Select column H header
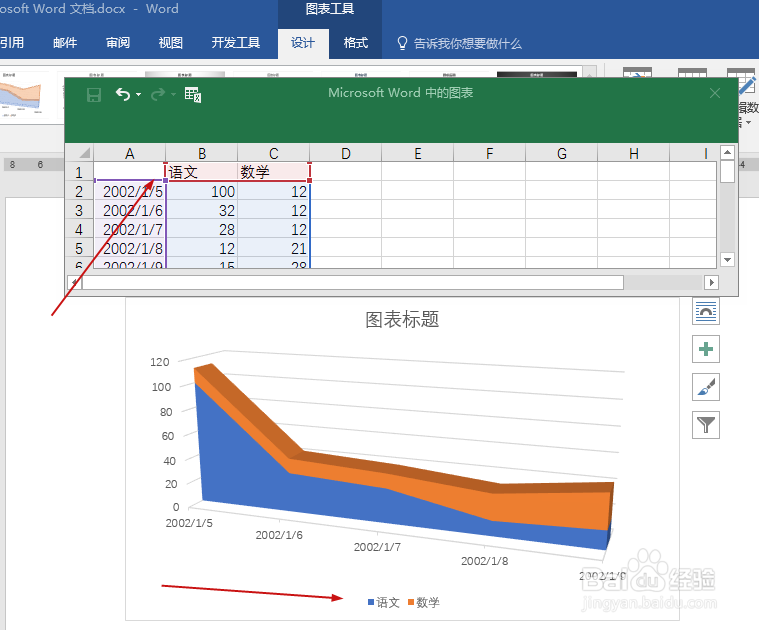 [x=634, y=153]
